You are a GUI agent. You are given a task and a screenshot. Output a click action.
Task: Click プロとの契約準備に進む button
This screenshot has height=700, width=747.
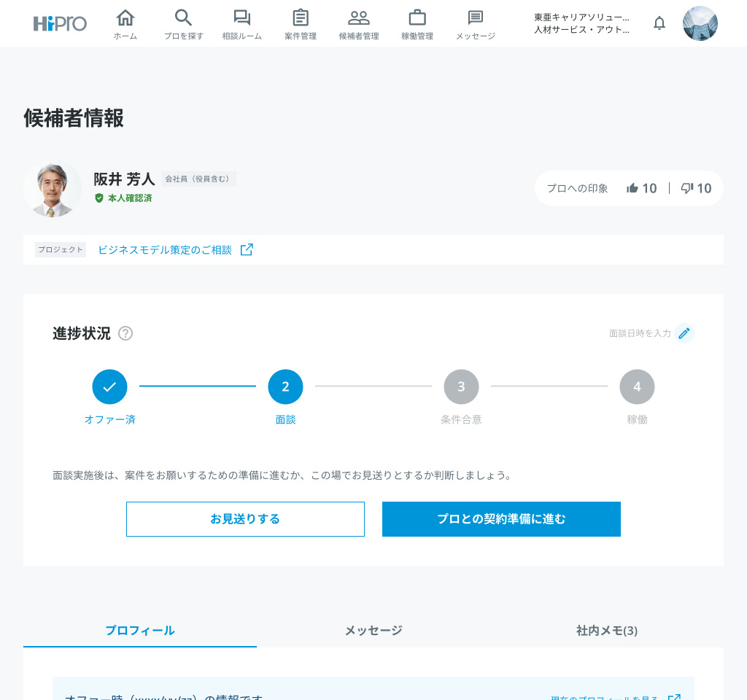501,519
